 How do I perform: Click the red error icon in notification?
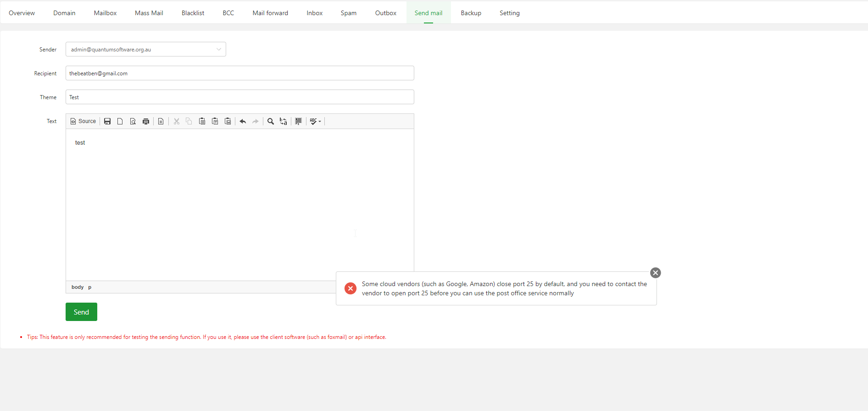[x=351, y=288]
